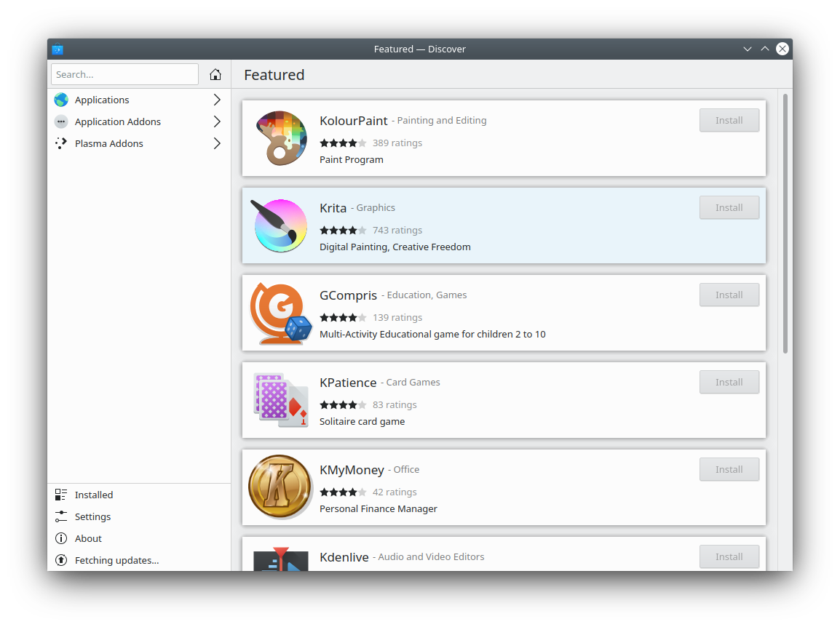Click the Discover icon in title bar
Viewport: 840px width, 627px height.
(x=58, y=49)
